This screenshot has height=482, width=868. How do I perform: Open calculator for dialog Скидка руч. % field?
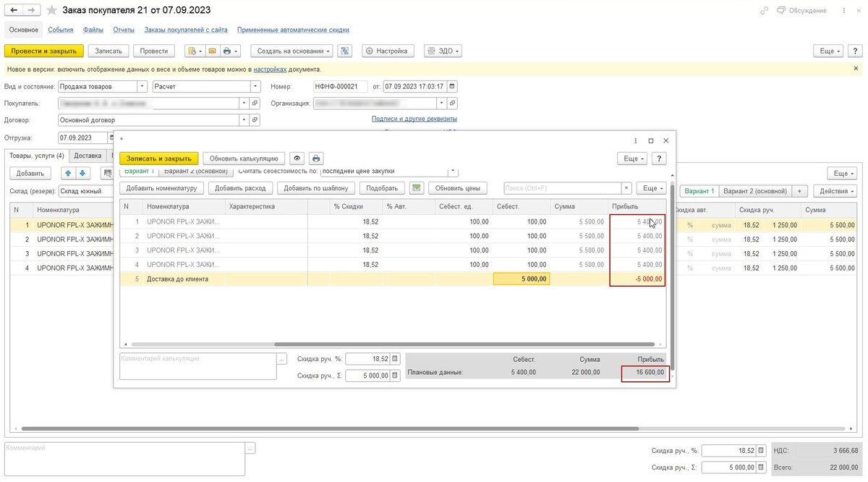coord(395,359)
